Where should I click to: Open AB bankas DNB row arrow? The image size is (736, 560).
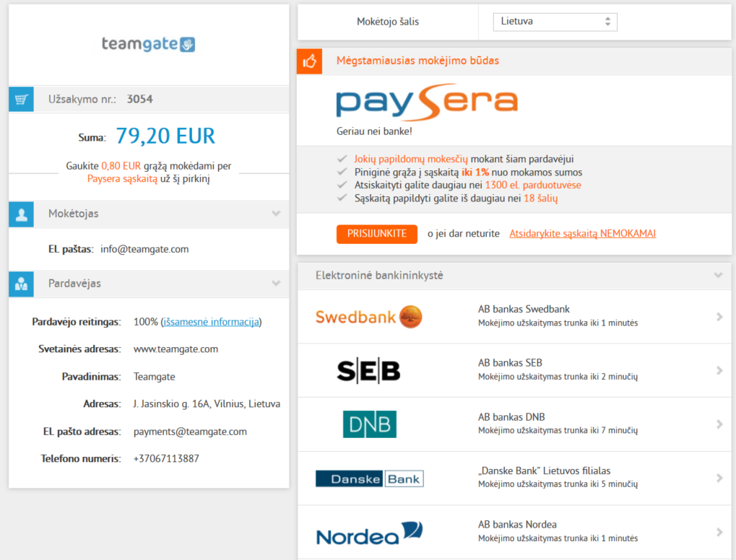click(719, 424)
